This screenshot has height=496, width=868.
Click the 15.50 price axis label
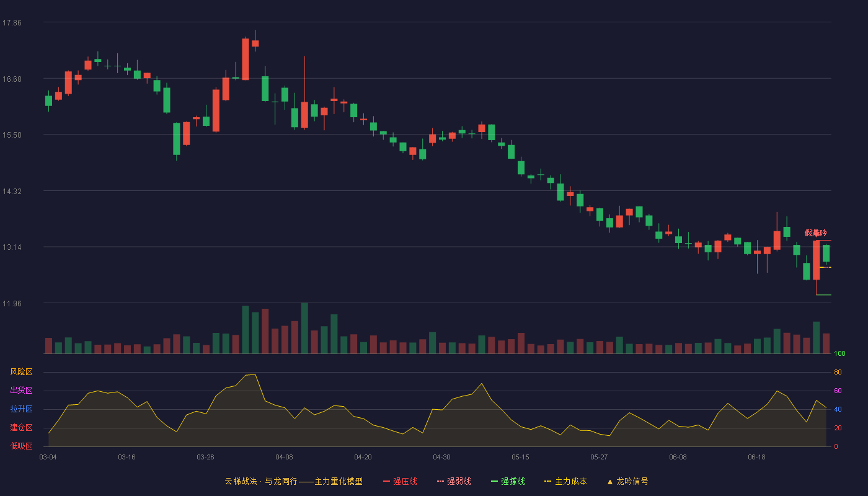coord(12,135)
